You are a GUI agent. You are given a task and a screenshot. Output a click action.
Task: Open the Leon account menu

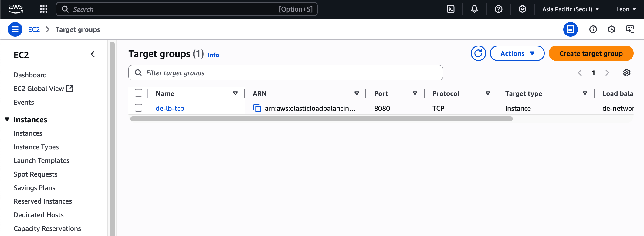point(626,9)
